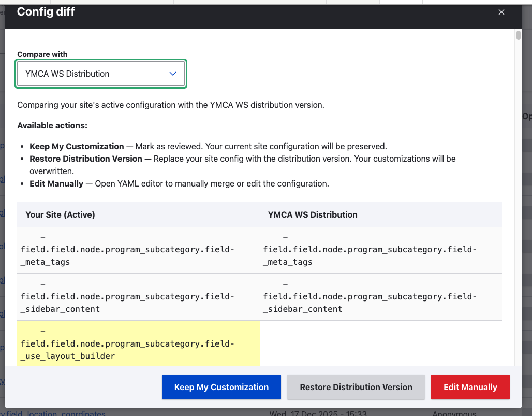The height and width of the screenshot is (416, 532).
Task: Click the chevron arrow in Compare with select
Action: click(173, 74)
